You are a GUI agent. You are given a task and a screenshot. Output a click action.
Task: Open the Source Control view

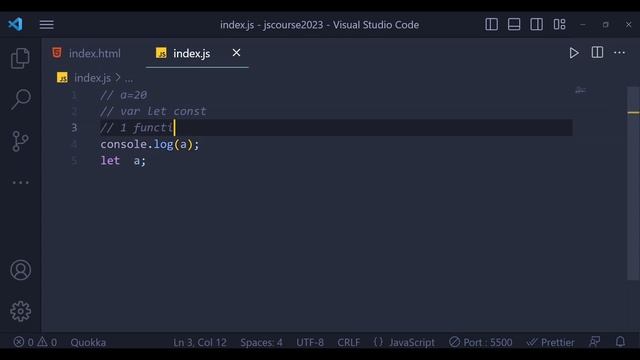20,141
